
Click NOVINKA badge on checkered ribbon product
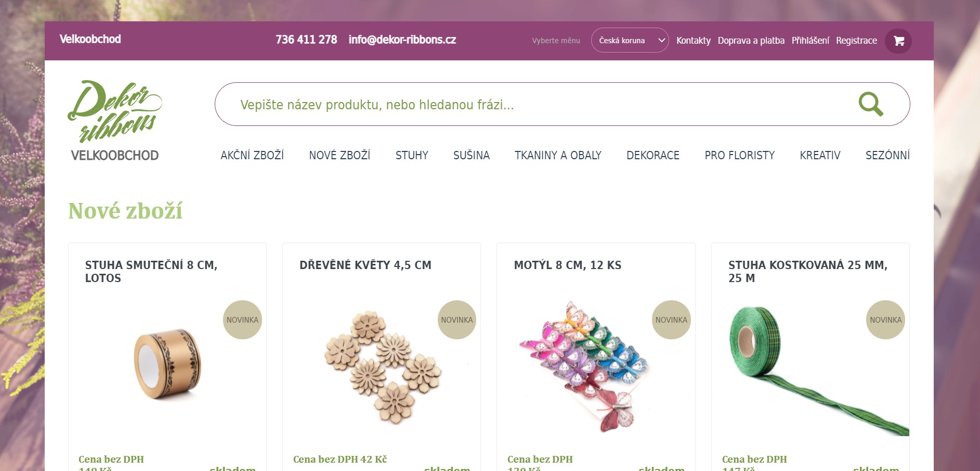886,320
